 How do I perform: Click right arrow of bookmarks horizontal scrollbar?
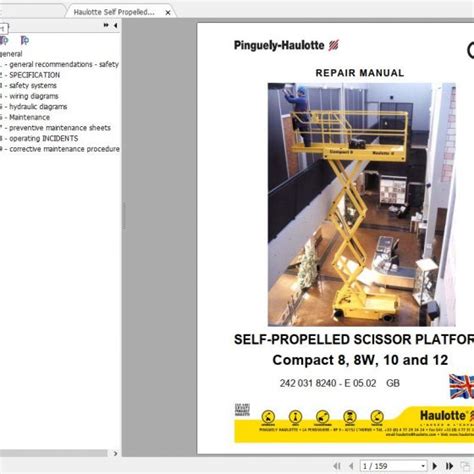[x=115, y=453]
